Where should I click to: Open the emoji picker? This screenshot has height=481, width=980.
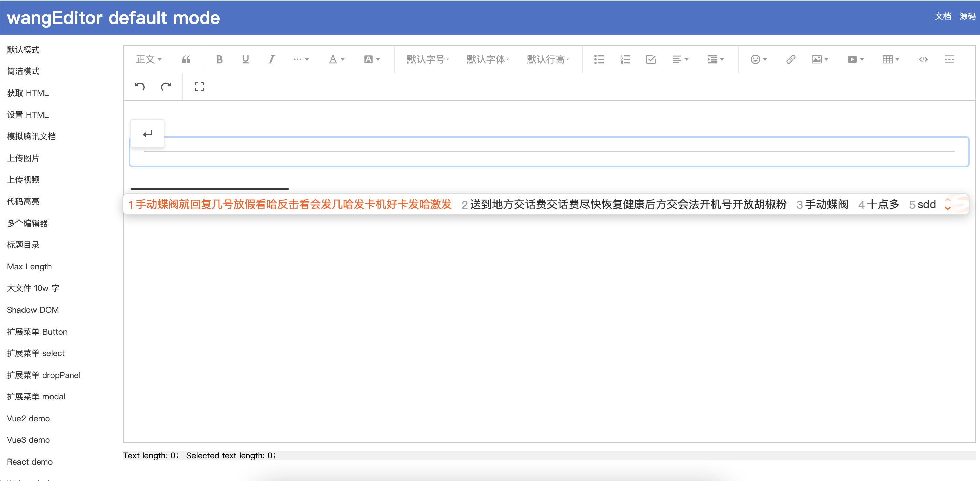point(756,59)
